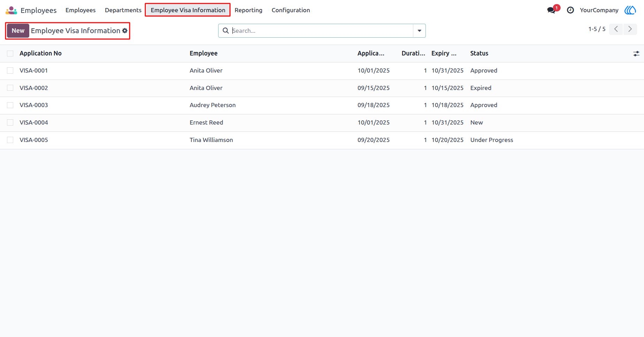
Task: Focus the Search input field
Action: click(322, 31)
